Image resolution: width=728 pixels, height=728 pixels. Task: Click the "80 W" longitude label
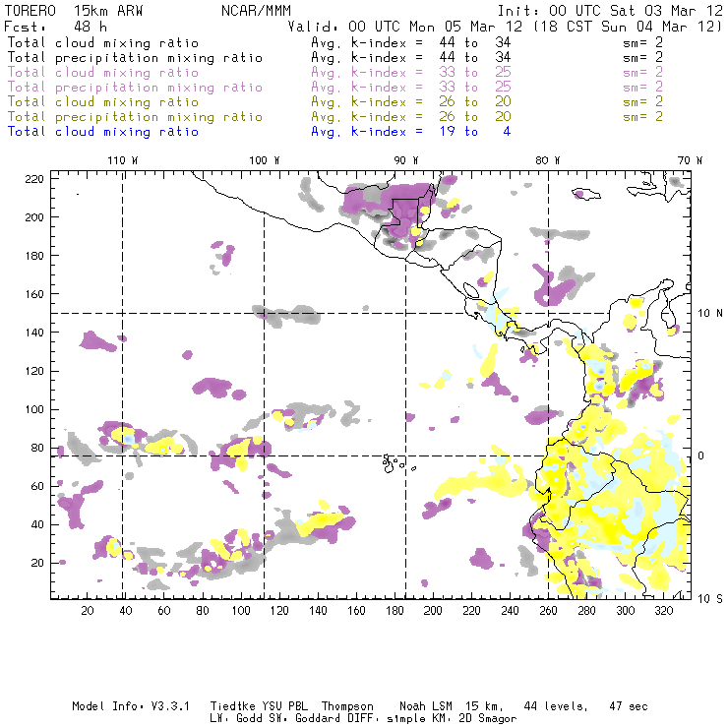click(547, 160)
